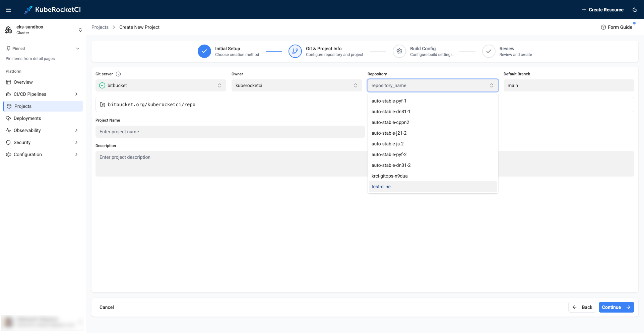
Task: Open the Owner kuberocketci dropdown
Action: pyautogui.click(x=297, y=85)
